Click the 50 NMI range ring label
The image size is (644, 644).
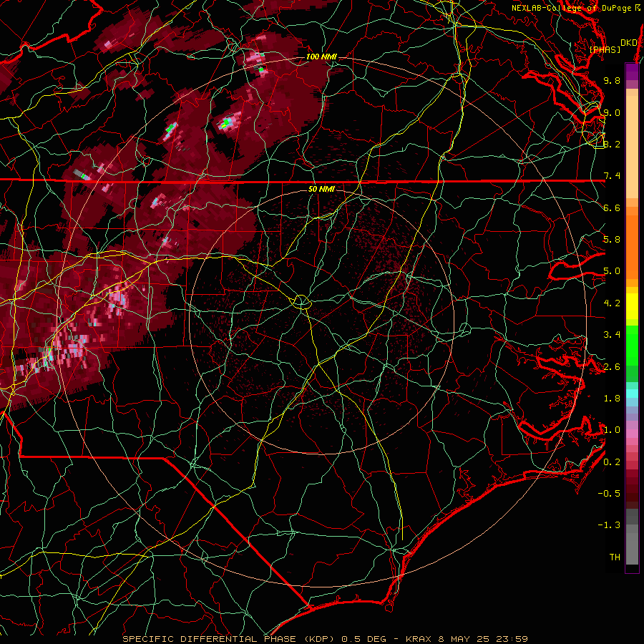(321, 189)
